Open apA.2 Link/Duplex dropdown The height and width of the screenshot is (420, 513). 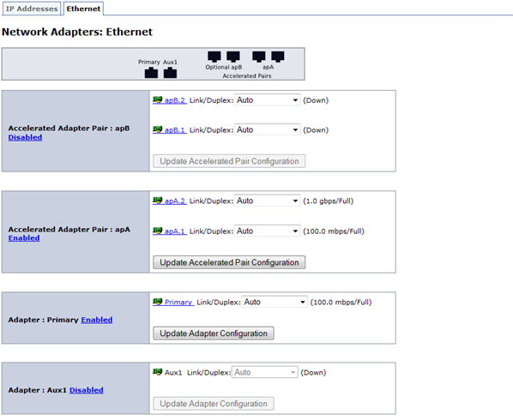pyautogui.click(x=267, y=201)
